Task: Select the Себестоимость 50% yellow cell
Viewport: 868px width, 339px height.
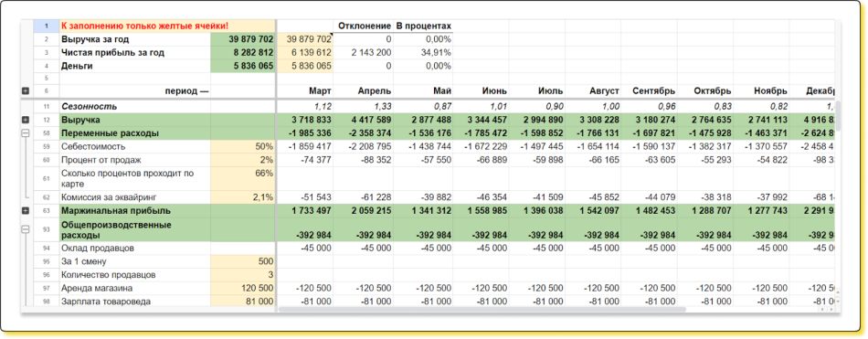Action: pyautogui.click(x=242, y=146)
